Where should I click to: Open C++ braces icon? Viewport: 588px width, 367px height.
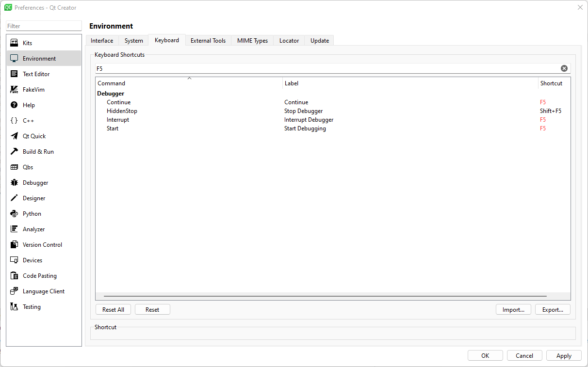pos(14,121)
